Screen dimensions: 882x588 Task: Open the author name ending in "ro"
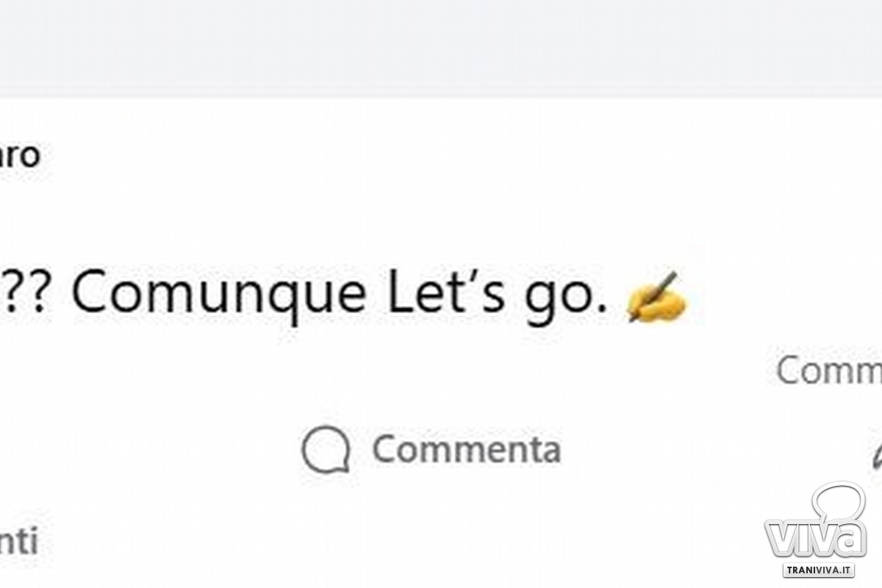tap(21, 156)
